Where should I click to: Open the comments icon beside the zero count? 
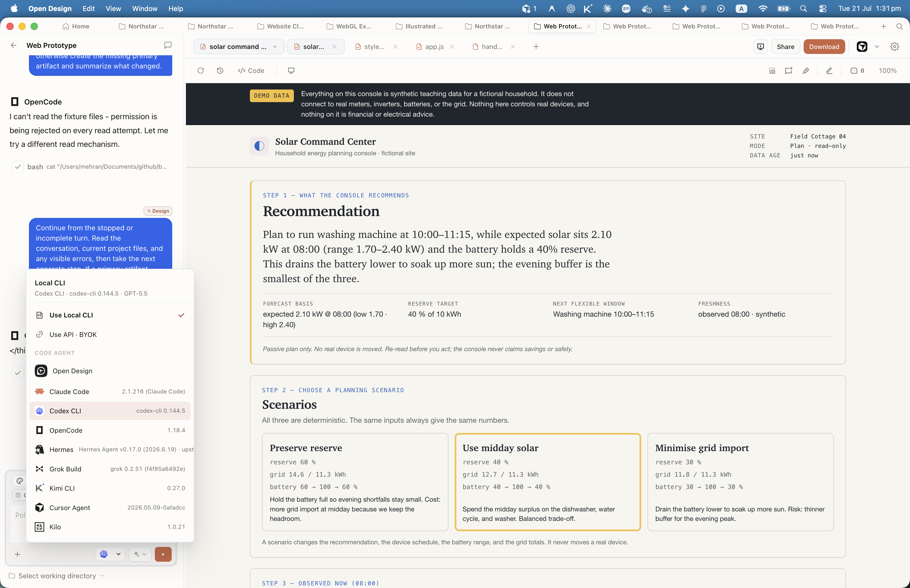click(854, 71)
